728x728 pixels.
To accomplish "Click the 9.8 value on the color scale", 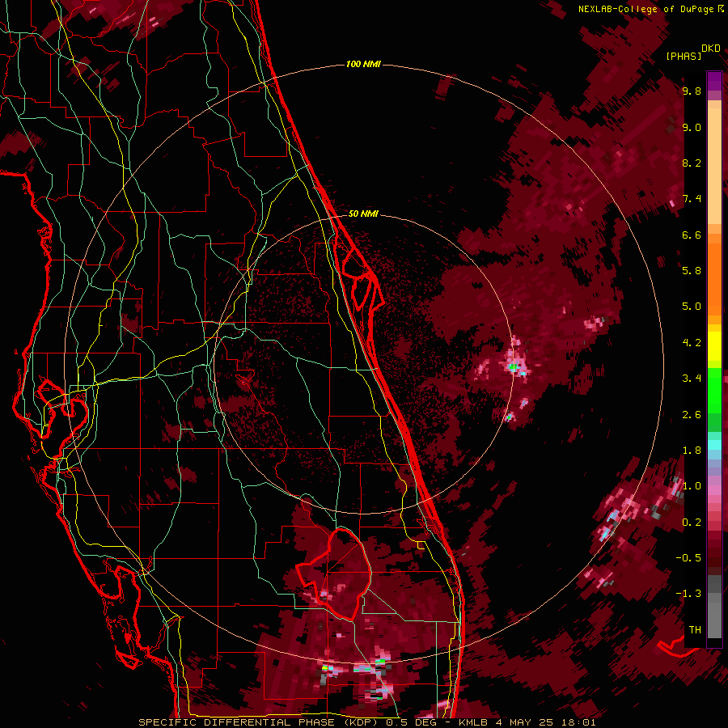I will coord(692,91).
